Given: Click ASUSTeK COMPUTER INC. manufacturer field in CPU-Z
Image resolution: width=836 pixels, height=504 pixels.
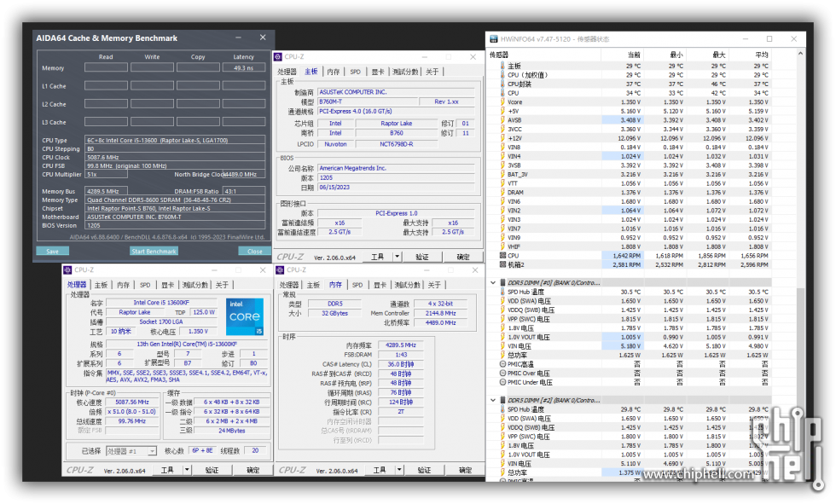Looking at the screenshot, I should pyautogui.click(x=396, y=92).
